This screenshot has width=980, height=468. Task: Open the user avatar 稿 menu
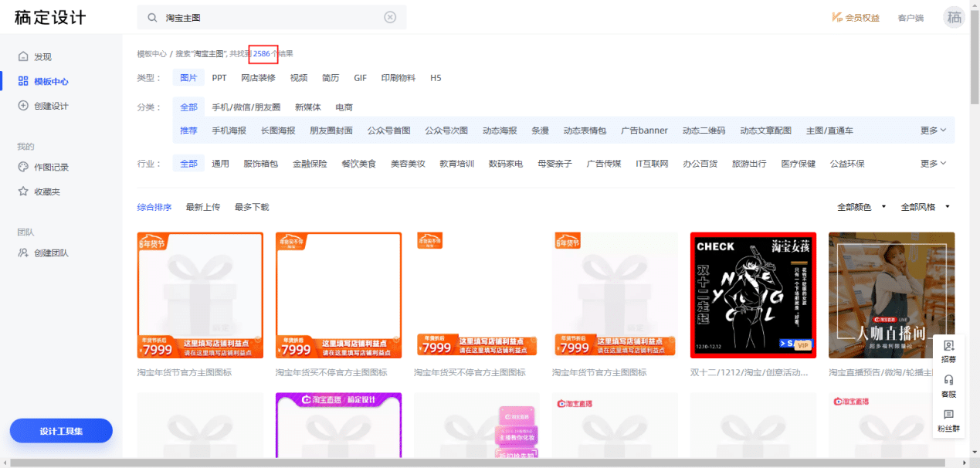[x=955, y=17]
